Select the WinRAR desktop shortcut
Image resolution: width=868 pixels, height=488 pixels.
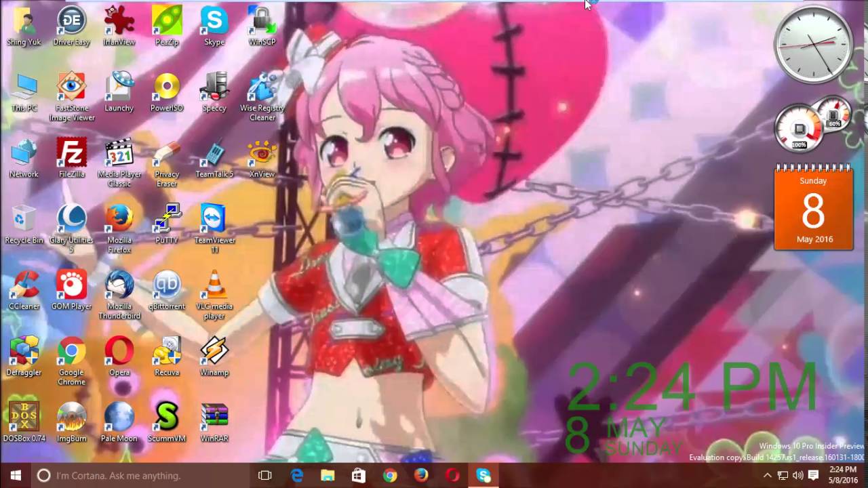(214, 422)
